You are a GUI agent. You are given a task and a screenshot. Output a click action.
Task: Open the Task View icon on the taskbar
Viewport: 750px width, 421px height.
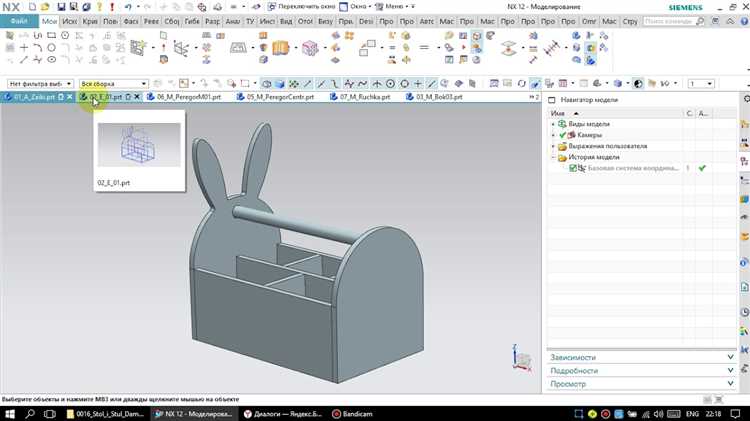tap(50, 414)
